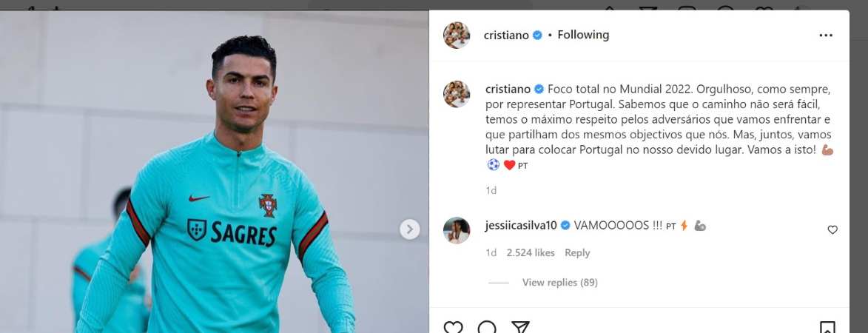This screenshot has height=333, width=868.
Task: Click the 1d timestamp below the caption
Action: pyautogui.click(x=491, y=190)
